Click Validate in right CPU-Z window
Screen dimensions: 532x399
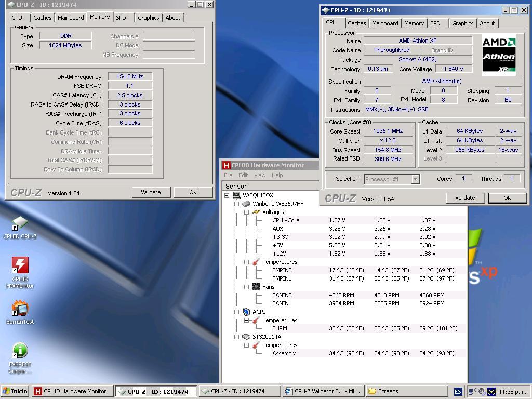tap(465, 198)
